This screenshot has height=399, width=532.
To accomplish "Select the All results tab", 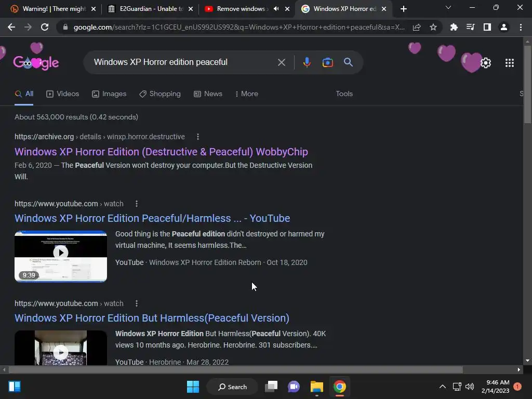I will pyautogui.click(x=24, y=94).
